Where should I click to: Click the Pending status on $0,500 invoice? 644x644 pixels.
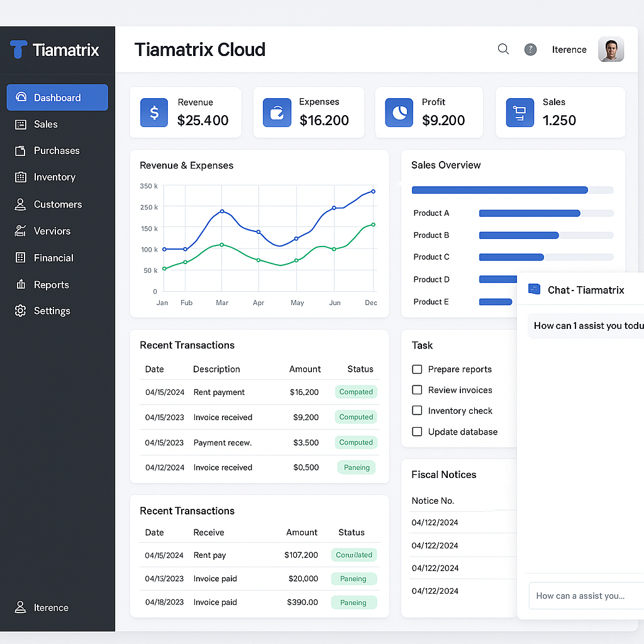pos(357,467)
